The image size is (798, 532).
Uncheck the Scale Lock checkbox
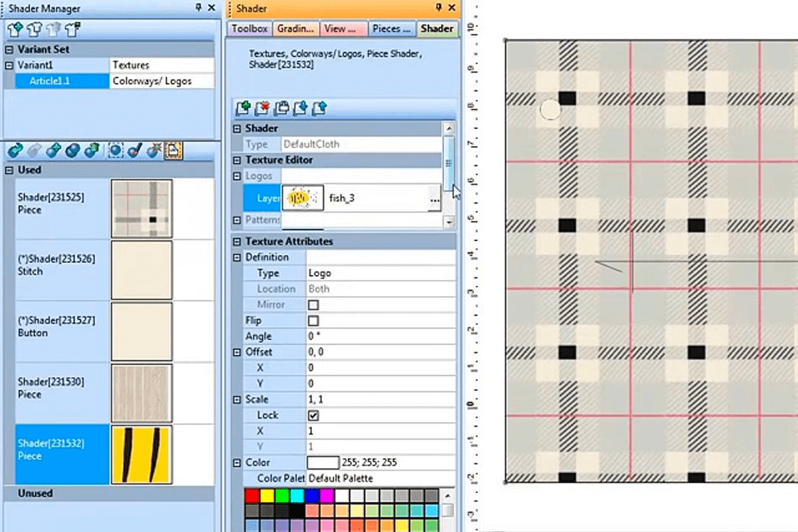(x=313, y=416)
